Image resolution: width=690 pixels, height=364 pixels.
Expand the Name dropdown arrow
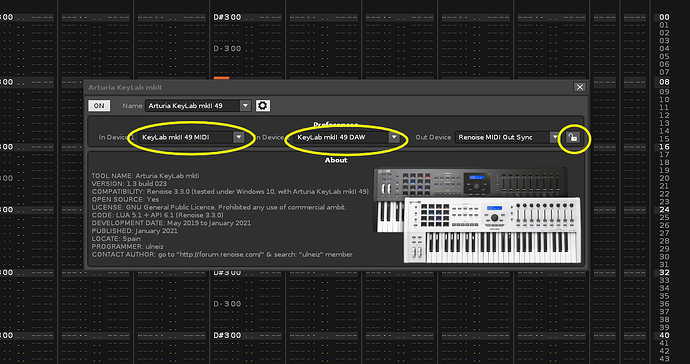[x=246, y=106]
